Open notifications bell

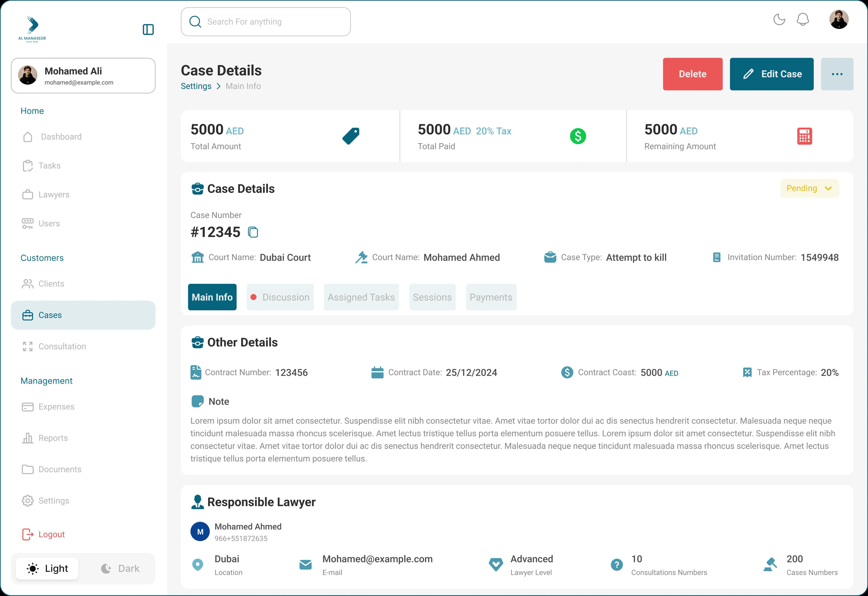coord(803,19)
